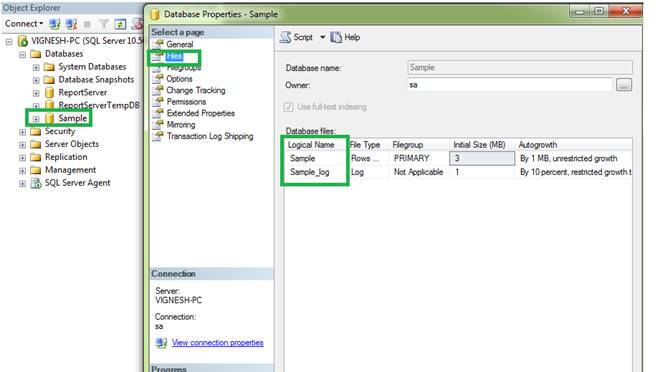Click the Options page icon

[x=158, y=78]
